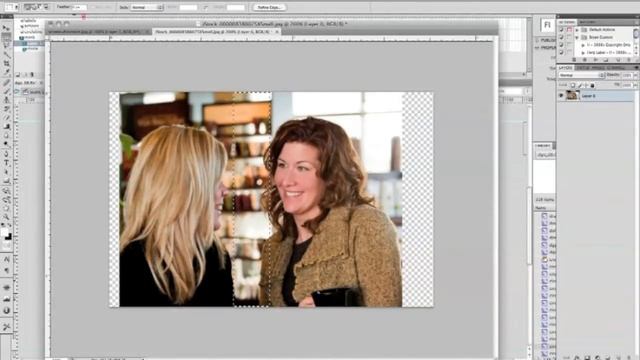
Task: Click the Flash Fl application icon
Action: (547, 25)
